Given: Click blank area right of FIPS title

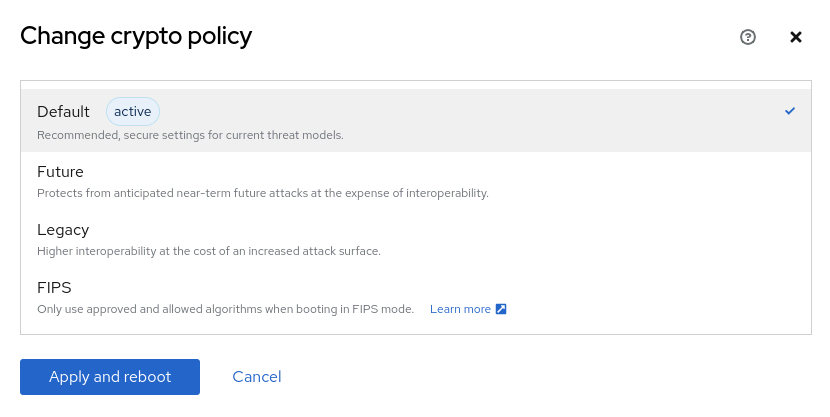Looking at the screenshot, I should click(x=450, y=287).
